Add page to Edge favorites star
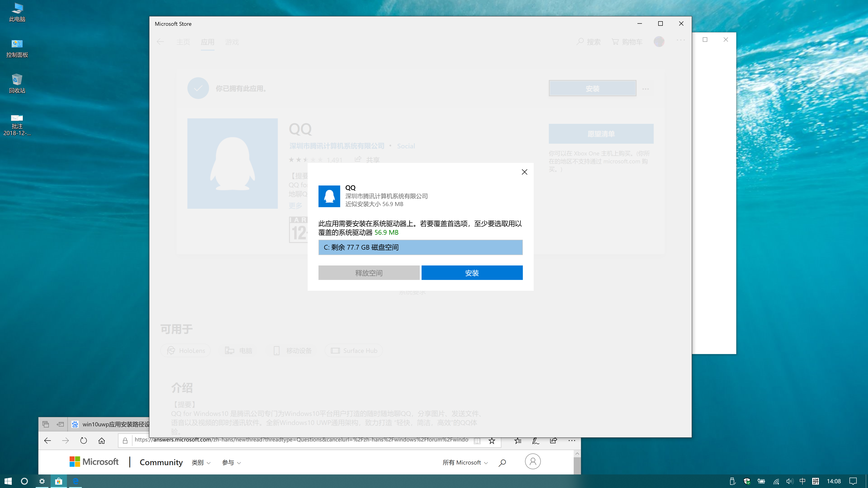868x488 pixels. click(492, 441)
